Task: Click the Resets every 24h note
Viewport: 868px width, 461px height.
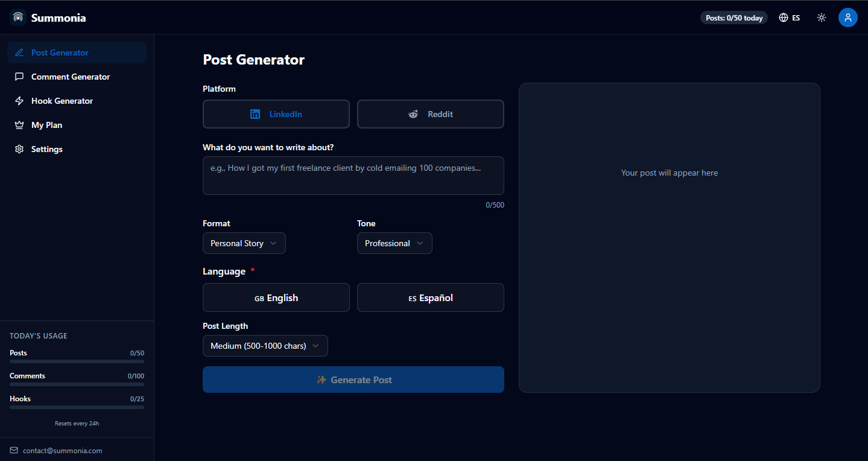Action: [77, 424]
